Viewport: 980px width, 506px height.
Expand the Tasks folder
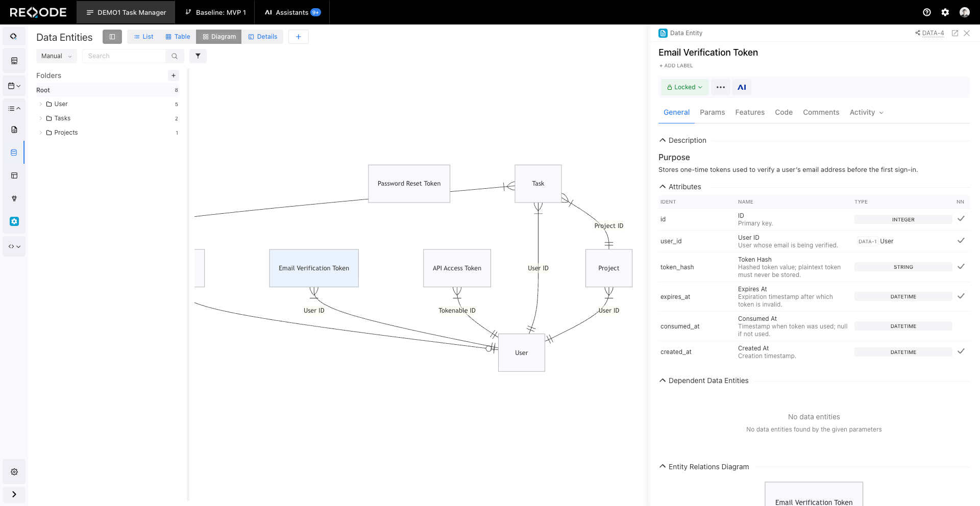[x=41, y=118]
